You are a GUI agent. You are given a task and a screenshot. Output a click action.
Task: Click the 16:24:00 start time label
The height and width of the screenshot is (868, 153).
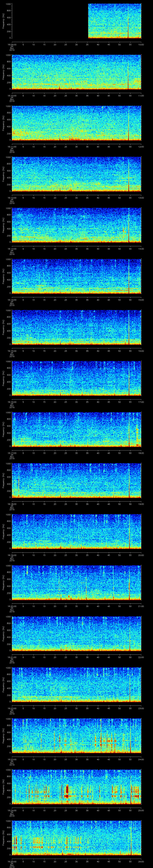tap(12, 810)
